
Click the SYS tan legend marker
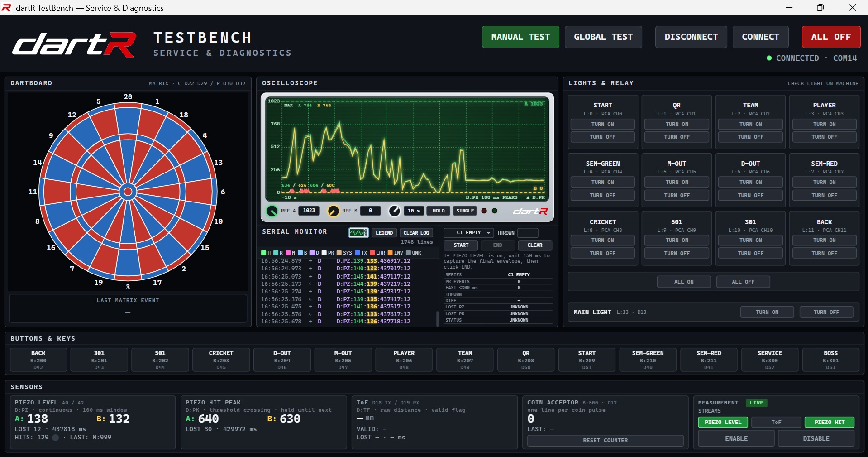pyautogui.click(x=339, y=253)
